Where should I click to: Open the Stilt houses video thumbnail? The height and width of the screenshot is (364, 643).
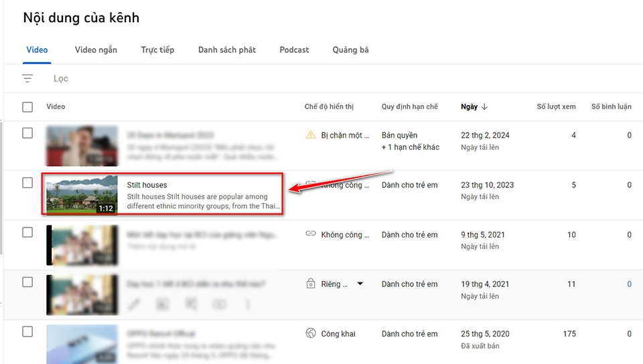(82, 195)
